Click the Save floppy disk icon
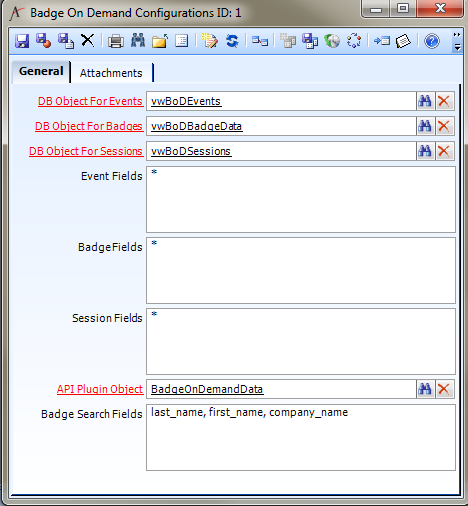 22,41
